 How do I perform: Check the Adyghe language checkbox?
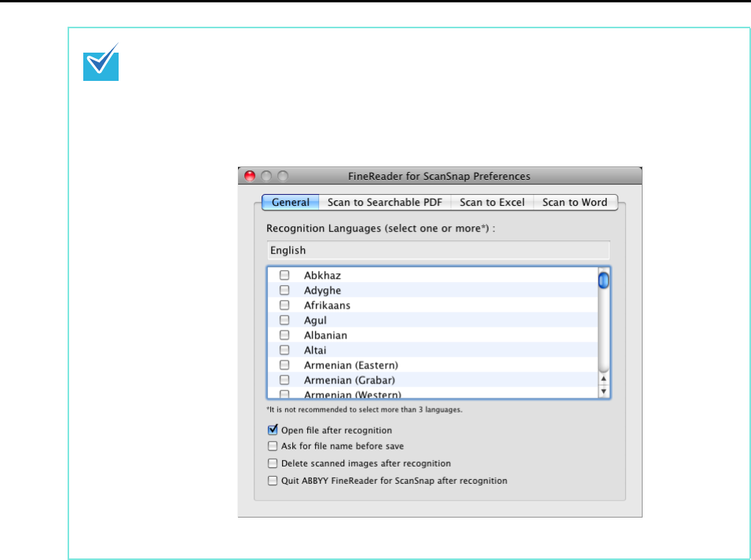(x=284, y=290)
